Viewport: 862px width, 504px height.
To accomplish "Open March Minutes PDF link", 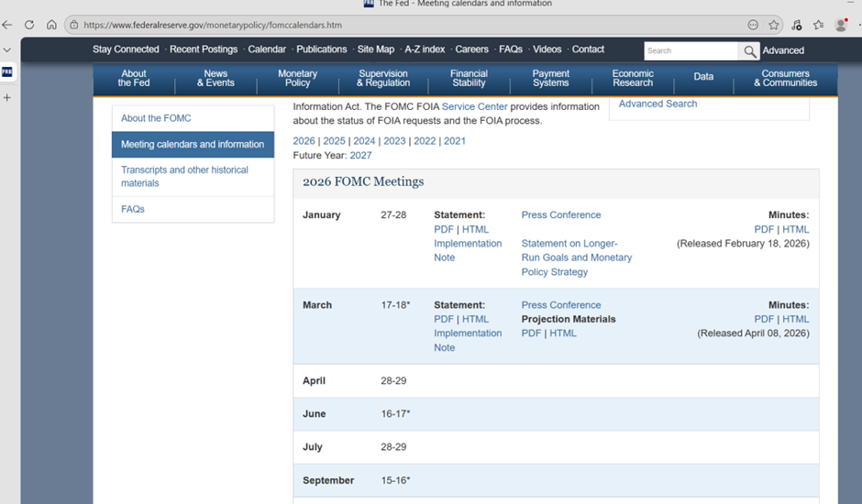I will coord(764,319).
